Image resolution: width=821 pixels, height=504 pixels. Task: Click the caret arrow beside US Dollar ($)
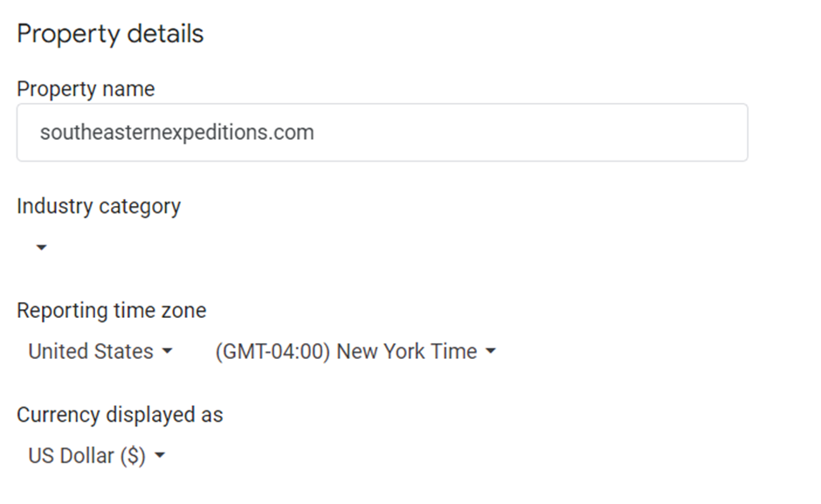coord(159,456)
